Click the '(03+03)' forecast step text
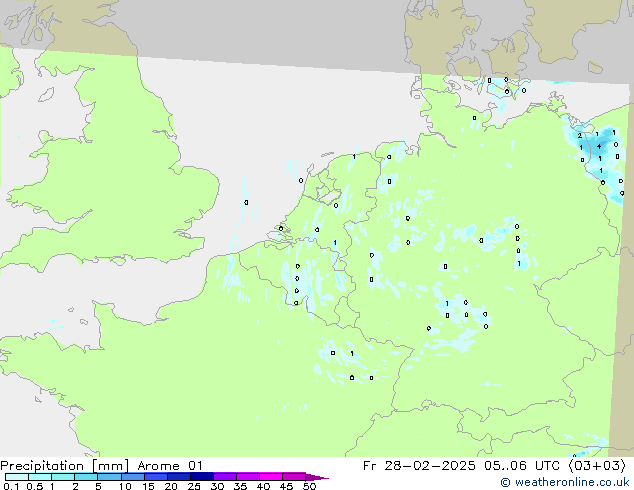Screen dimensions: 634x490 (x=597, y=466)
